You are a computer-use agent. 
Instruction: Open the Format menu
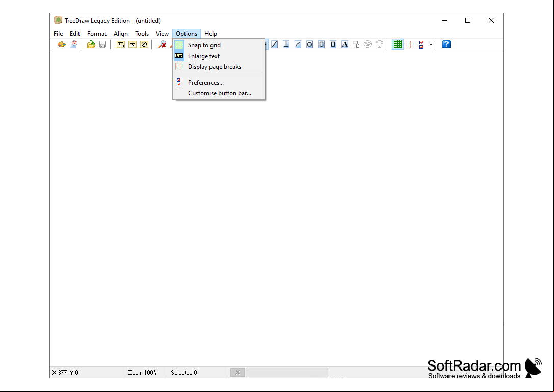pyautogui.click(x=97, y=34)
